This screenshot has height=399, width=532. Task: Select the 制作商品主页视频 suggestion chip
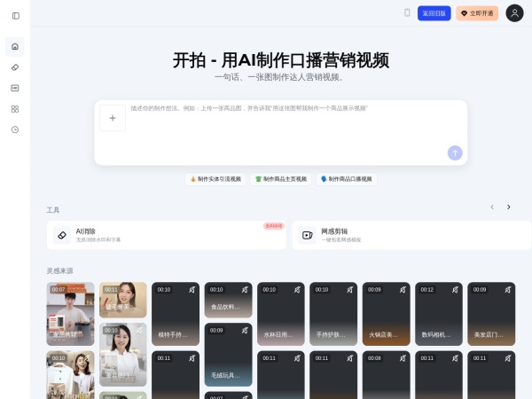tap(281, 179)
